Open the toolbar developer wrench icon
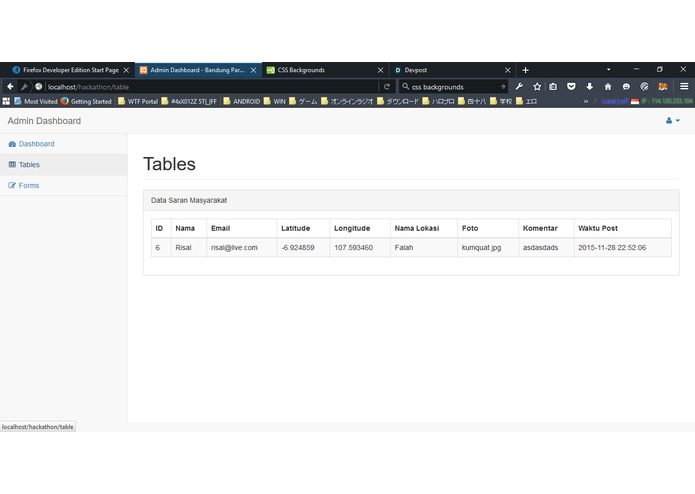 [x=519, y=86]
